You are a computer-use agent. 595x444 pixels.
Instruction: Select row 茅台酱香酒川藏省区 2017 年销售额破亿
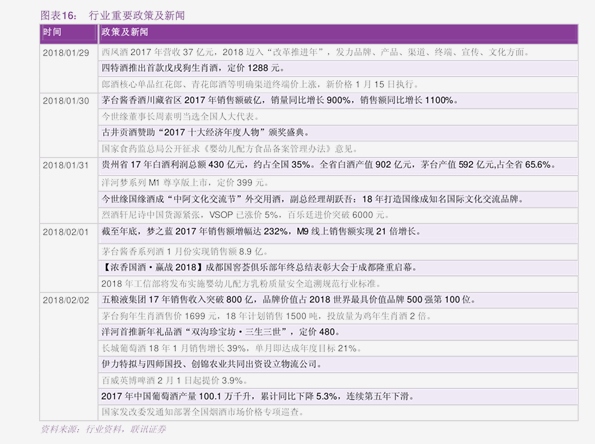click(338, 101)
